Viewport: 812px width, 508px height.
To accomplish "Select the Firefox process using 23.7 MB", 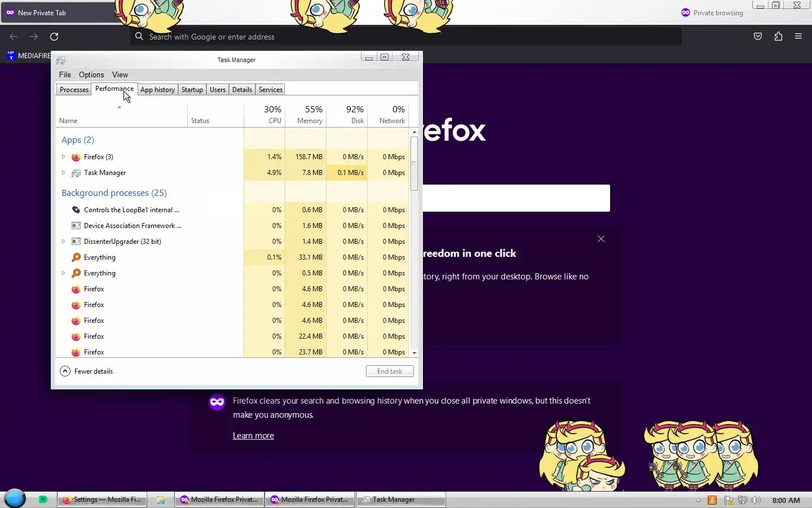I will [x=232, y=351].
